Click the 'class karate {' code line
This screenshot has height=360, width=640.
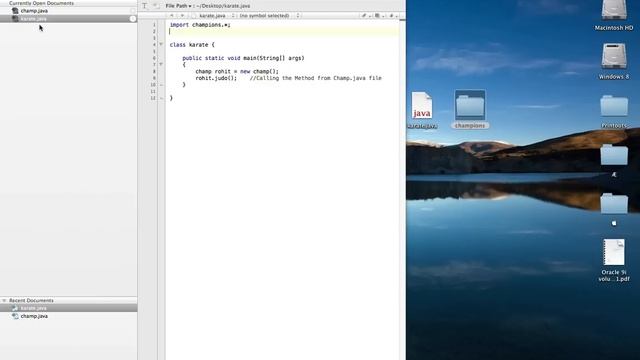coord(192,44)
